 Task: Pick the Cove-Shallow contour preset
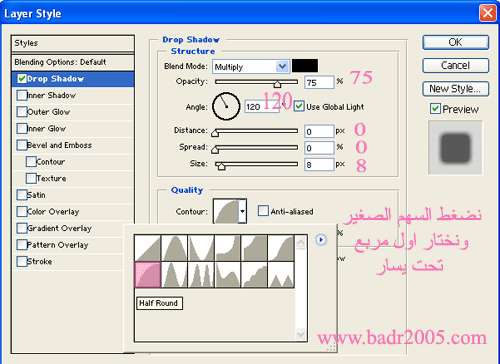point(254,248)
